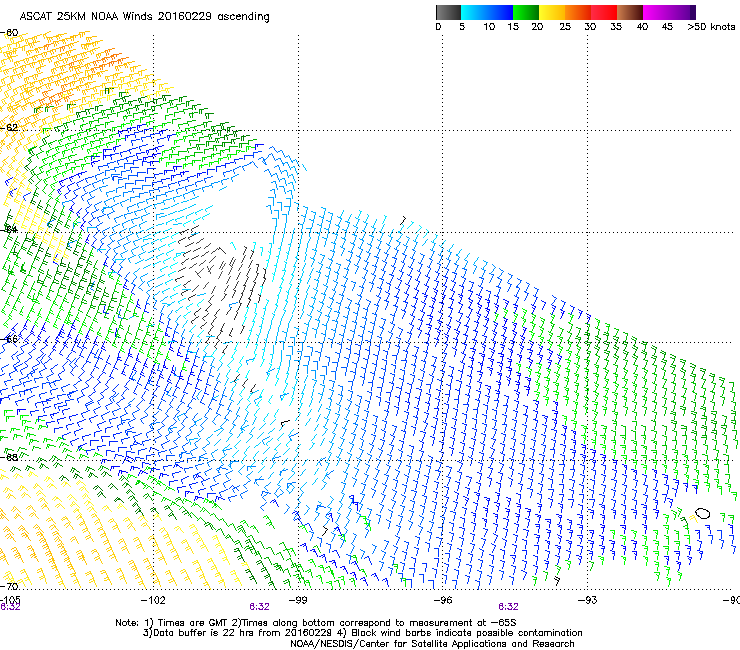Click the chart title 'ASCAT 25KM NOAA Winds'
740x650 pixels.
86,16
